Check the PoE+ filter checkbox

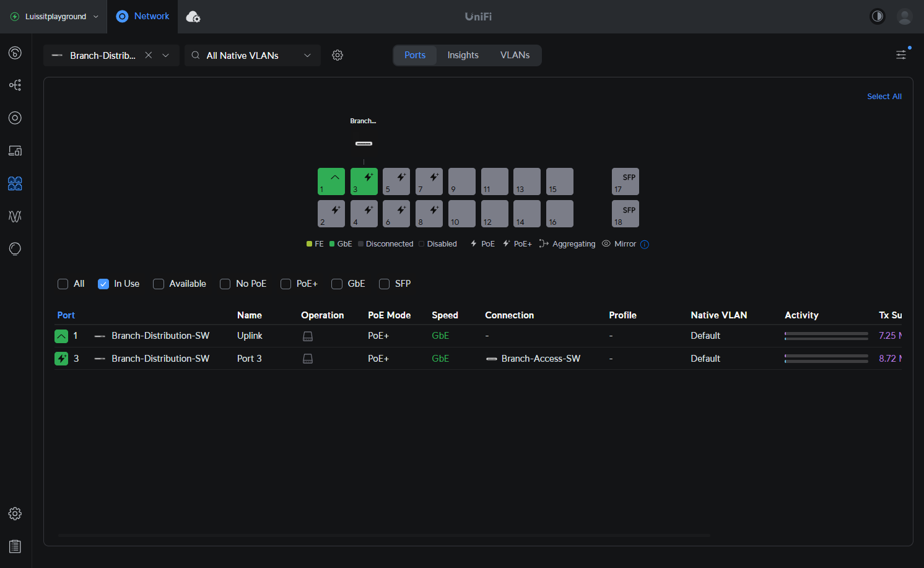point(285,284)
